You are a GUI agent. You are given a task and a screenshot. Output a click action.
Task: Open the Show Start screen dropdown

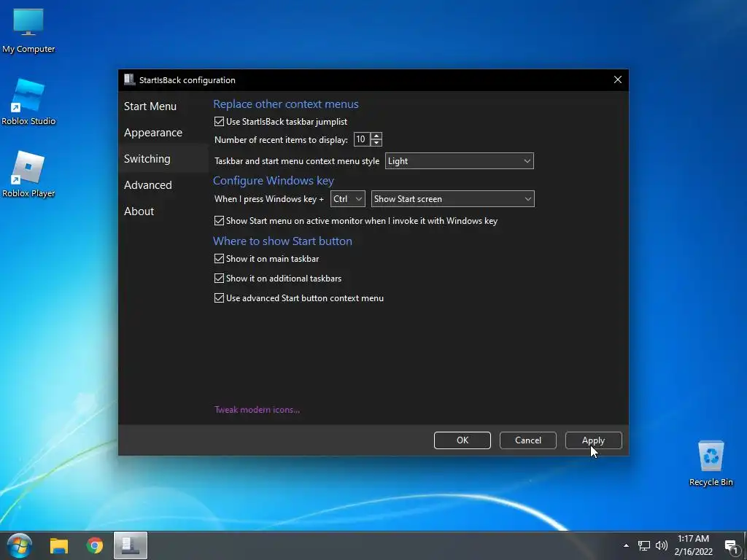(452, 199)
